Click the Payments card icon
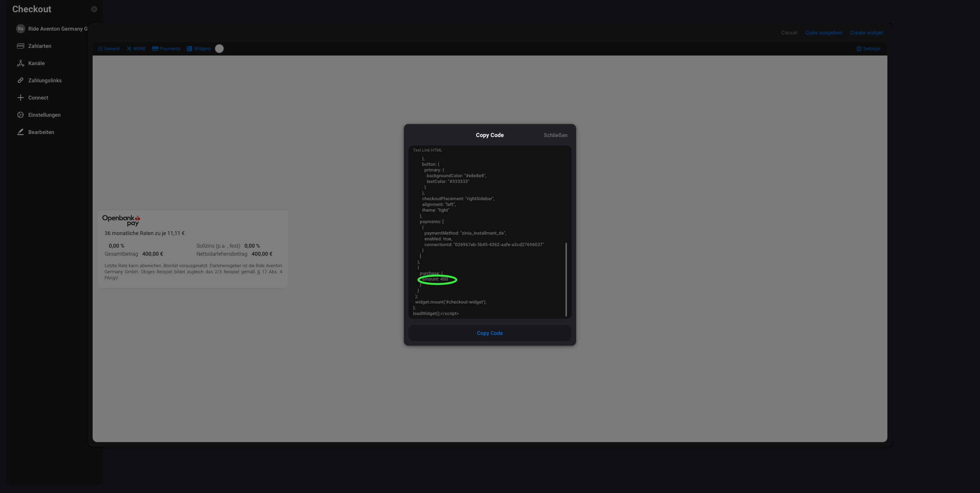 (x=155, y=49)
